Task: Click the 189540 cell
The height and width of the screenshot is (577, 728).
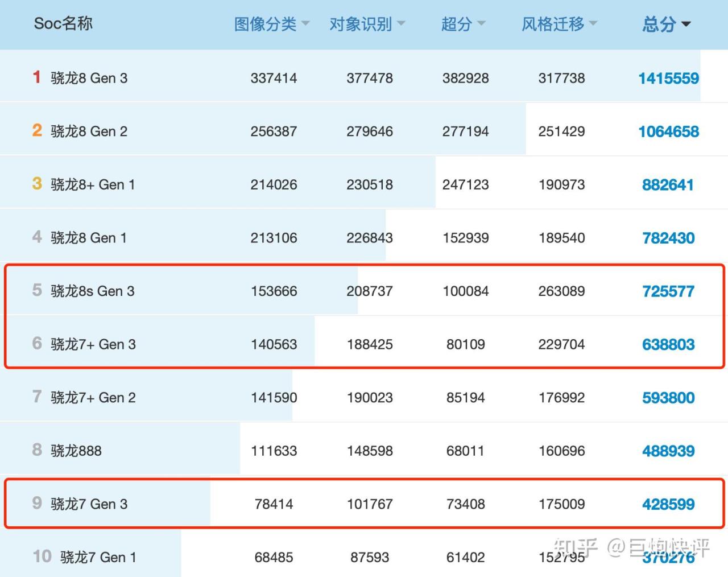Action: click(x=561, y=238)
